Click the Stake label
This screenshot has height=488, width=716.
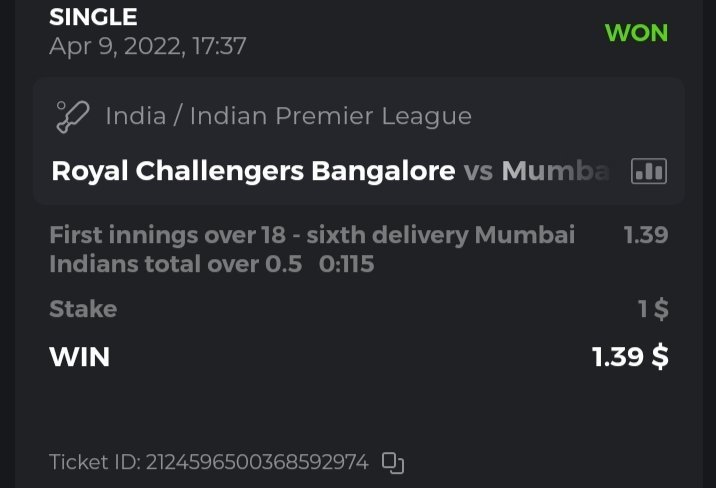pyautogui.click(x=83, y=309)
